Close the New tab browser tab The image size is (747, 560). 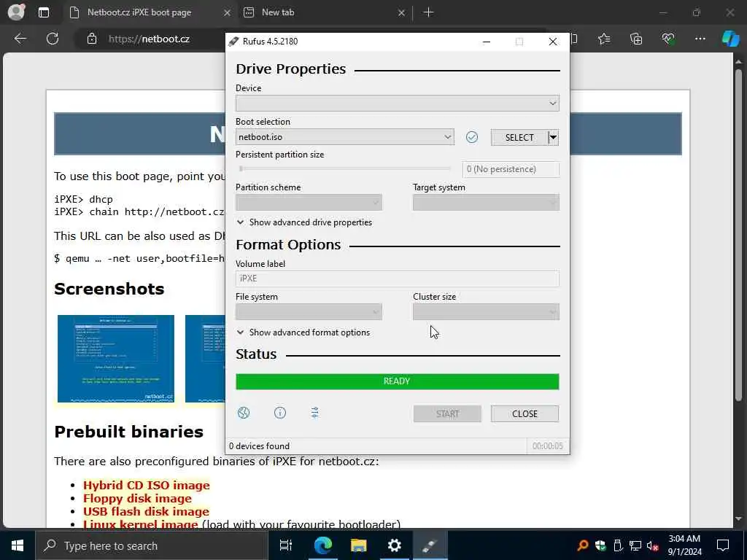coord(401,13)
